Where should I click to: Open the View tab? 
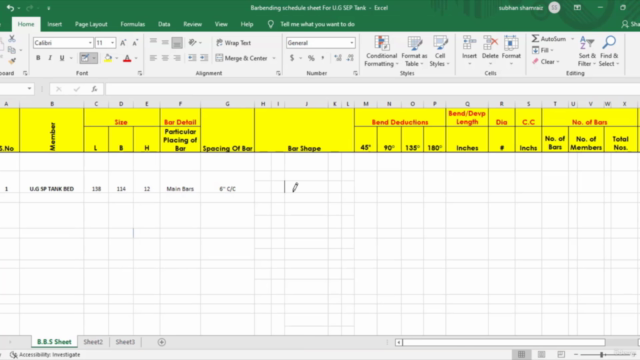(x=221, y=24)
